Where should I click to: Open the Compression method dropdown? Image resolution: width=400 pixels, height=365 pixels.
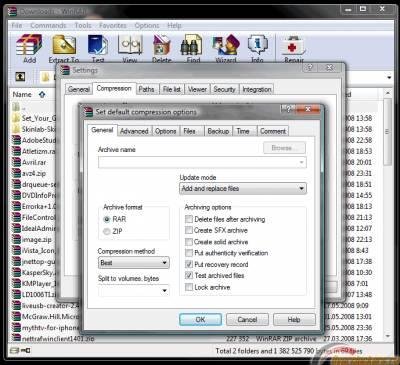point(134,263)
